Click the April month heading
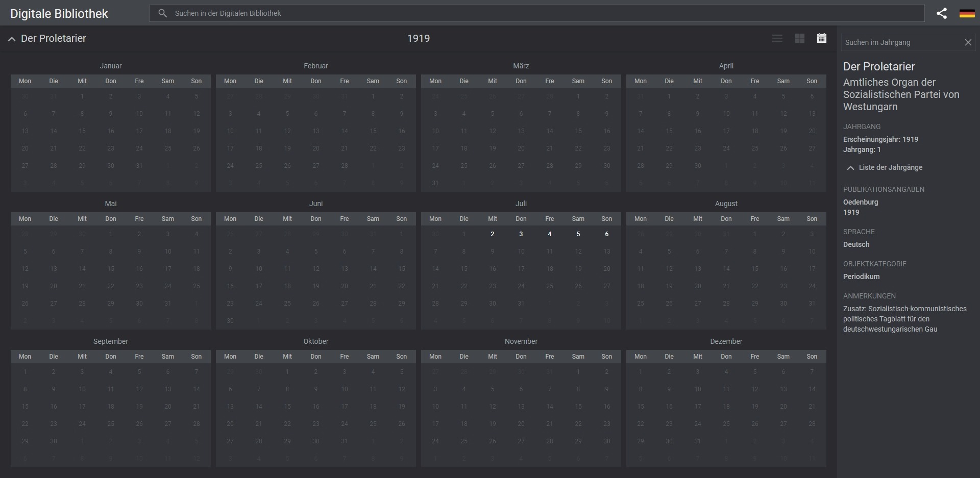The width and height of the screenshot is (980, 478). [x=726, y=66]
